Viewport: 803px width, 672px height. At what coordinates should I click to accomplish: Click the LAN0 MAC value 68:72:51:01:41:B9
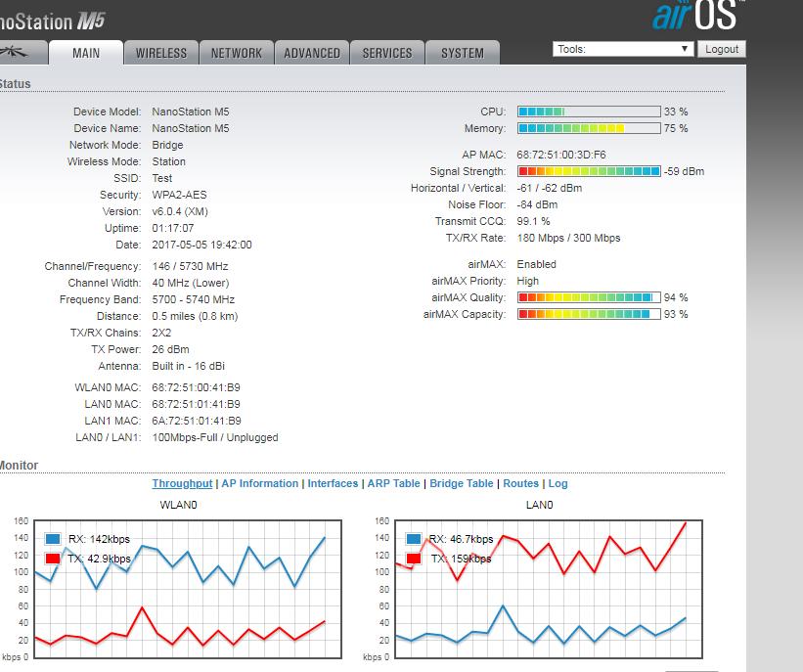coord(197,404)
